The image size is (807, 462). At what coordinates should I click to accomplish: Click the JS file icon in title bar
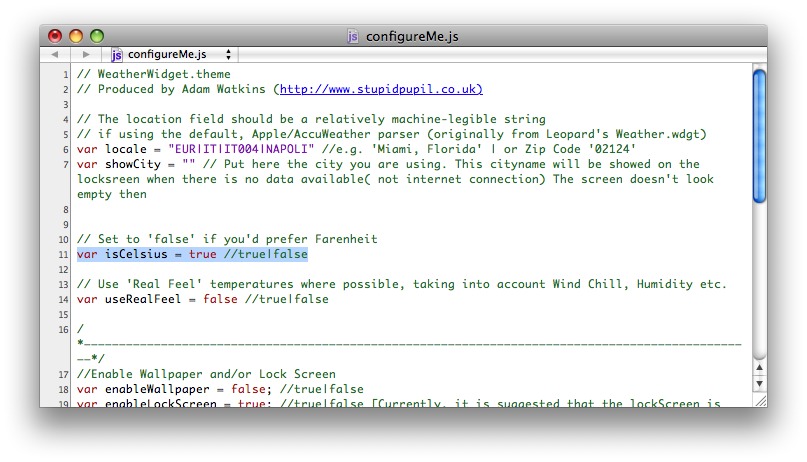pyautogui.click(x=352, y=36)
